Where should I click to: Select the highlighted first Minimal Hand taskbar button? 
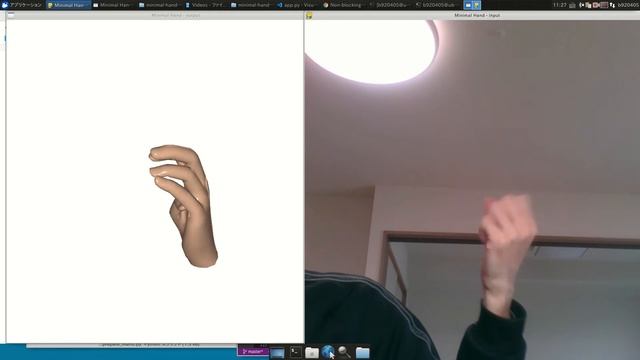68,5
